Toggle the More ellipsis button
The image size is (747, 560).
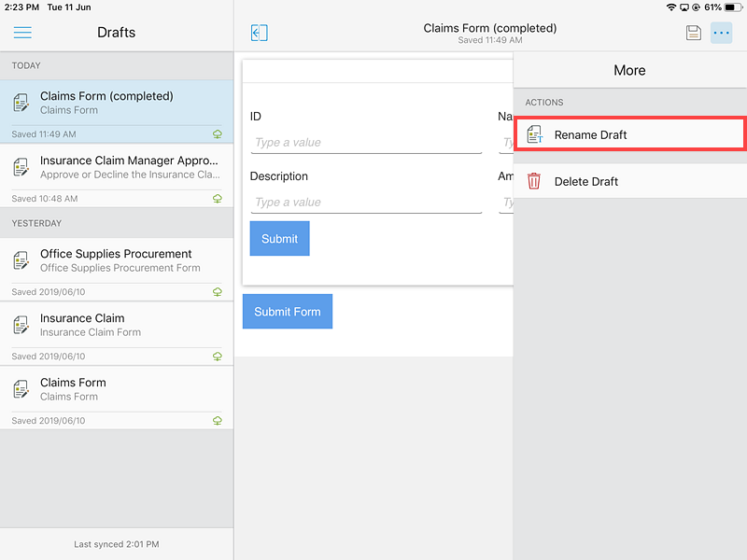pos(721,33)
